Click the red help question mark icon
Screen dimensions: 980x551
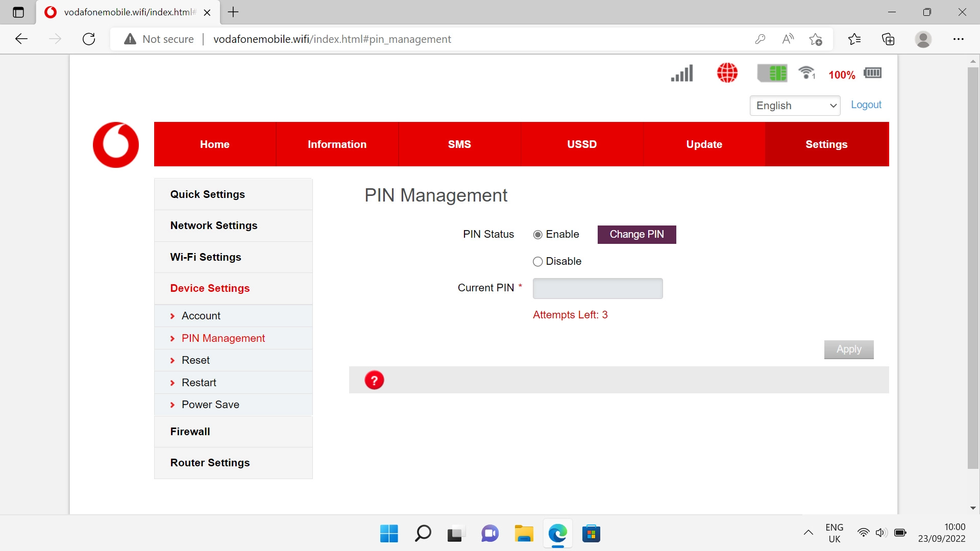pos(374,380)
